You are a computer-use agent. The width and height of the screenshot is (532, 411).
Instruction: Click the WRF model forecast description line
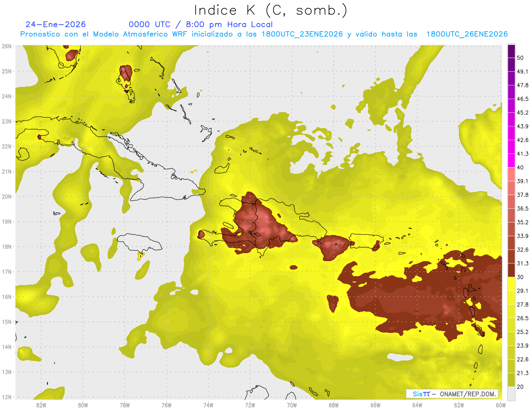[264, 34]
